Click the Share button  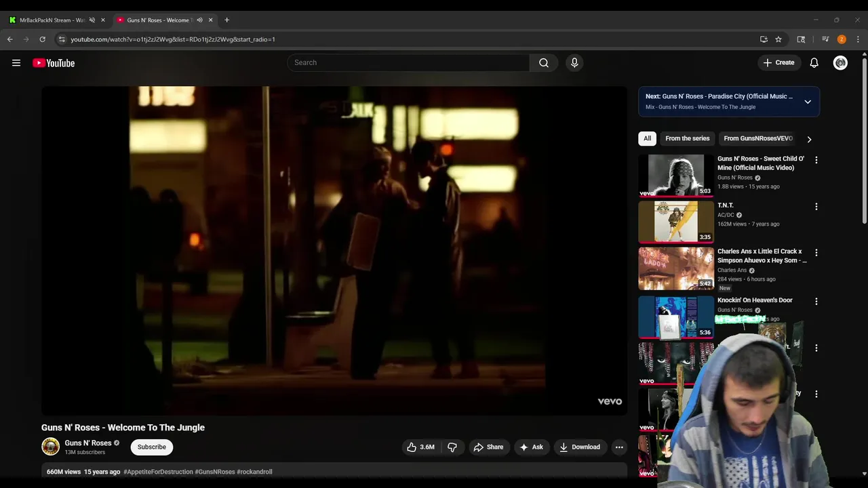(488, 447)
